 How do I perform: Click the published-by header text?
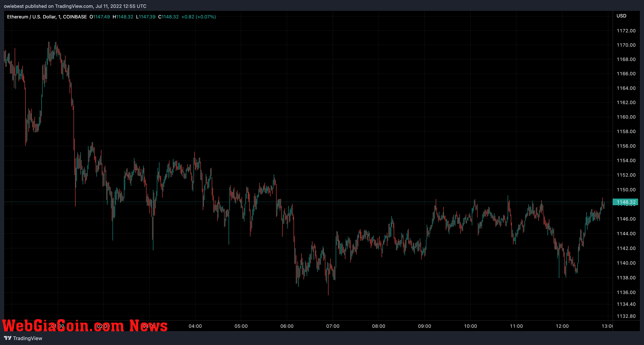pos(75,6)
